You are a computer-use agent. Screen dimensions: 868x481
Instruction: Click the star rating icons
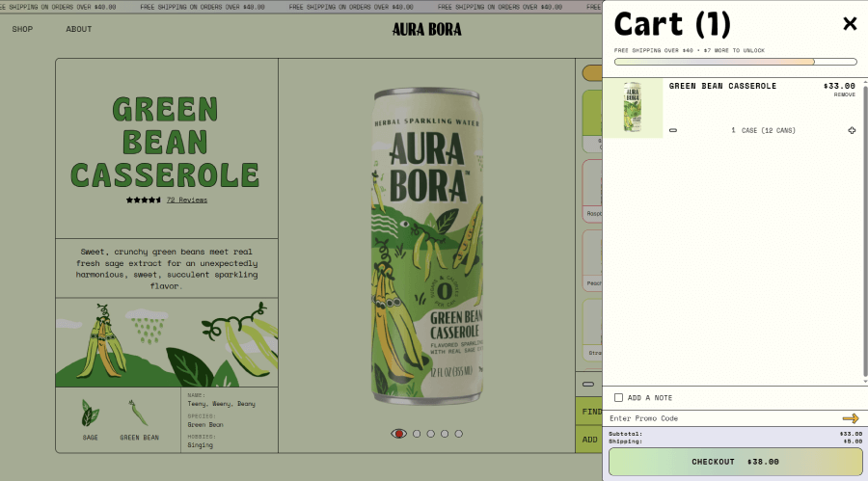click(144, 200)
